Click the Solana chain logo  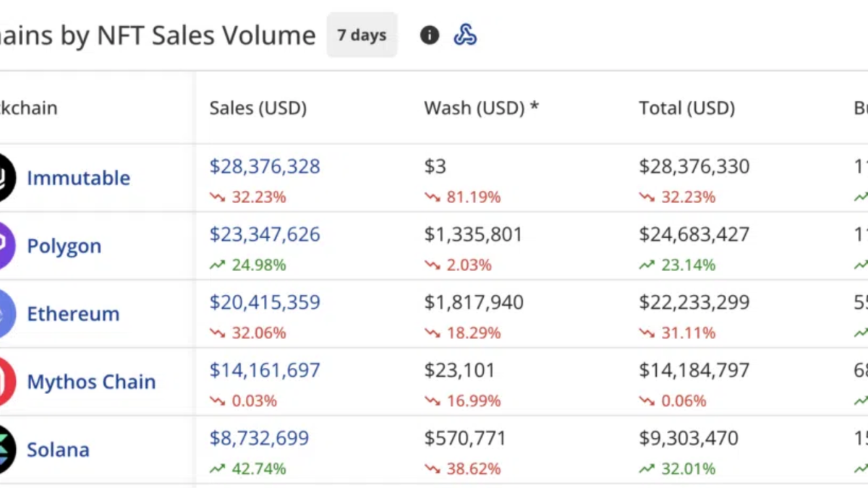[4, 450]
